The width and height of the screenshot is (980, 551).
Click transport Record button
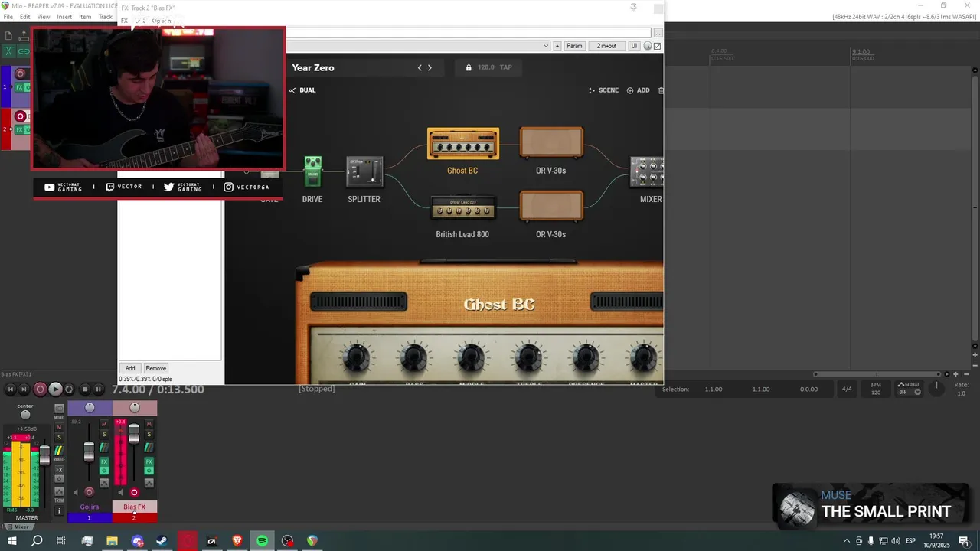[x=40, y=390]
